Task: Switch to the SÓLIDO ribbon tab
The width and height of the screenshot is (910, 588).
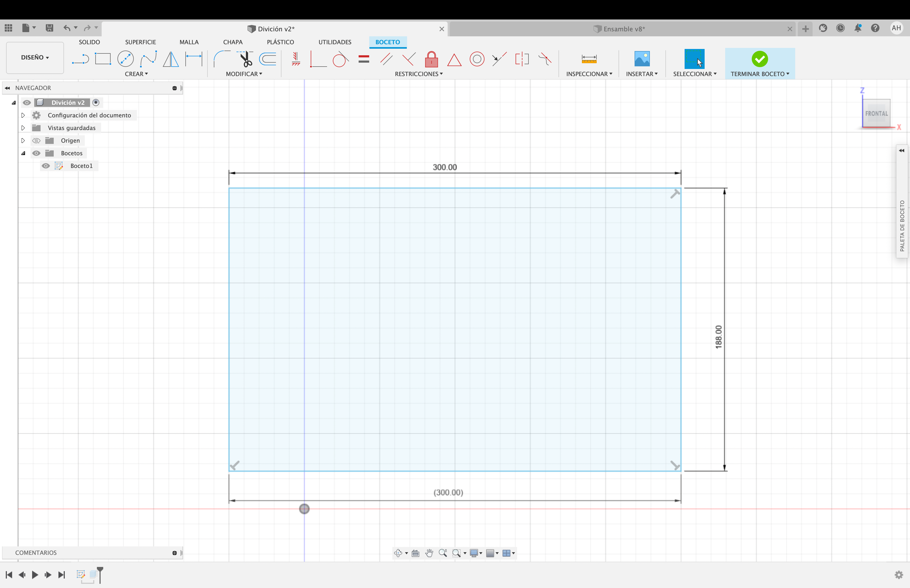Action: pyautogui.click(x=90, y=42)
